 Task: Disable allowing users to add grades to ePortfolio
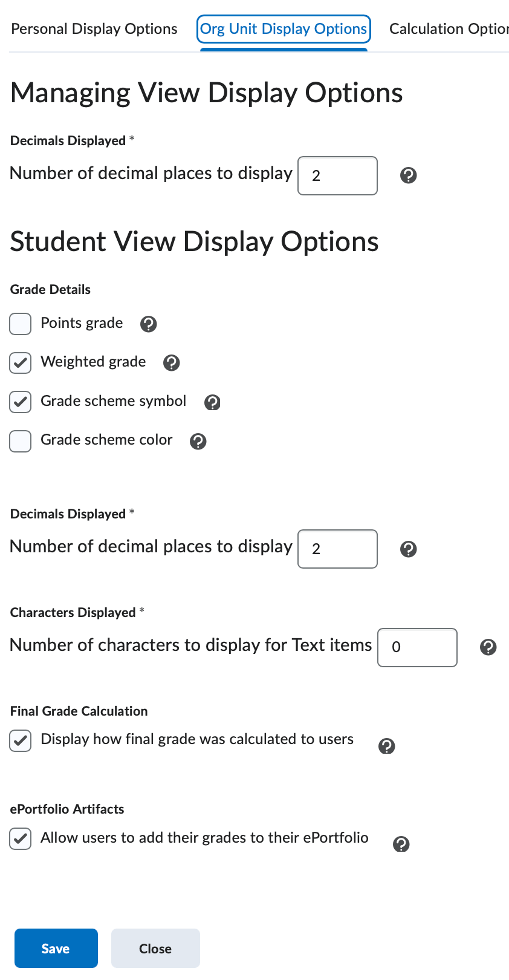pos(20,838)
